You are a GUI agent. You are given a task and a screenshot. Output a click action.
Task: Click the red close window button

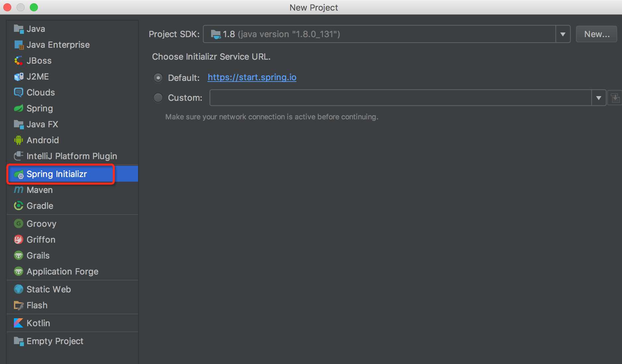[x=7, y=7]
